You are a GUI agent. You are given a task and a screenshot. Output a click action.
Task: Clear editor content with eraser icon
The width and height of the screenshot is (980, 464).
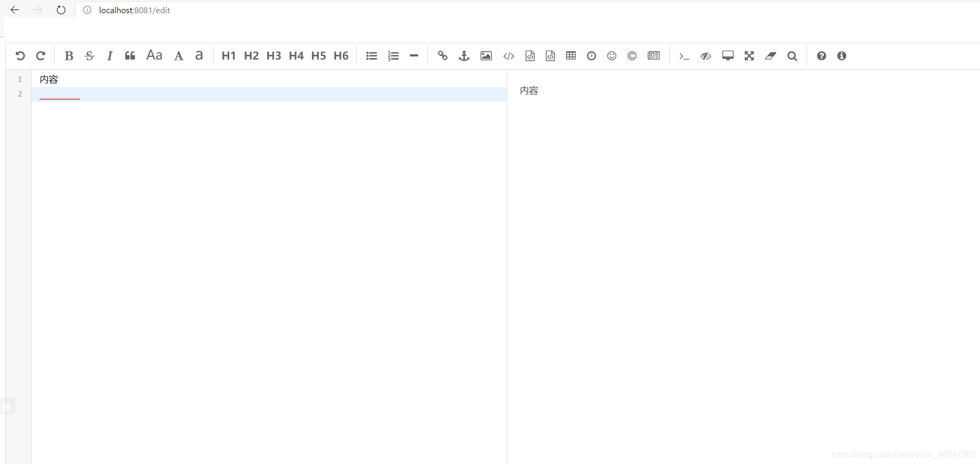click(x=770, y=56)
